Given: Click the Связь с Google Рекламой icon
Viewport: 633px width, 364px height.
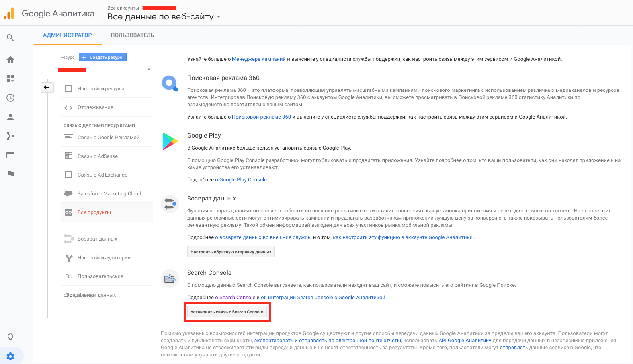Looking at the screenshot, I should (x=68, y=138).
